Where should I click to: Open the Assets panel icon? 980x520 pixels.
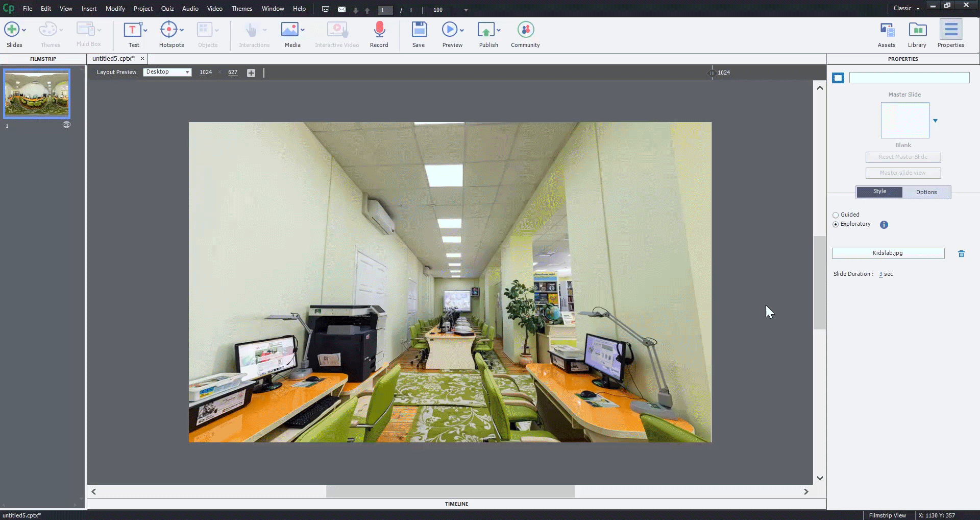click(x=887, y=30)
